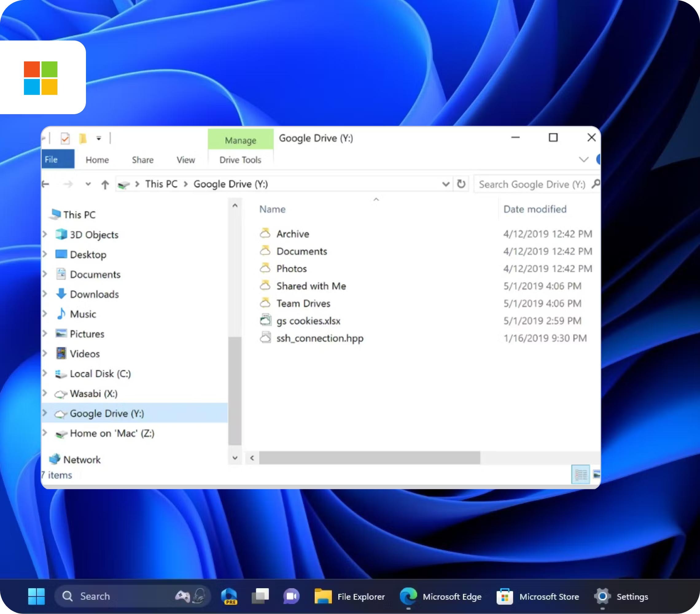Open the Photos folder
The height and width of the screenshot is (614, 700).
291,269
